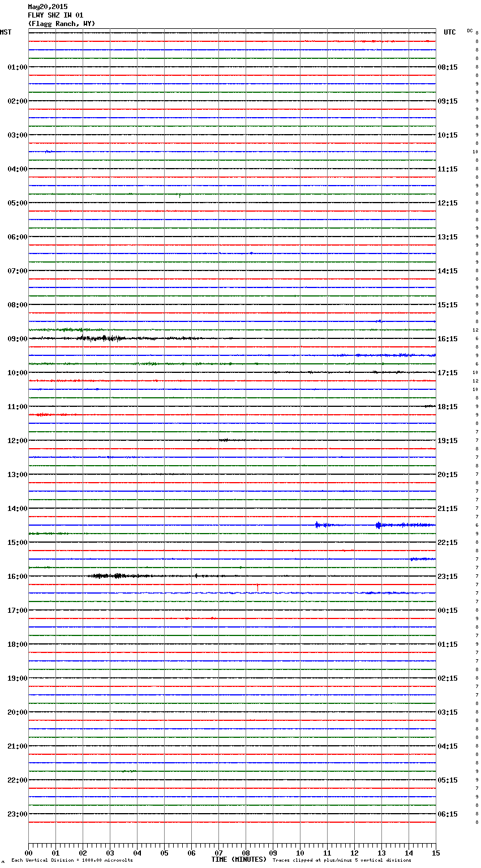Click the 14:00 MST time label
Screen dimensions: 481x868
[x=17, y=509]
